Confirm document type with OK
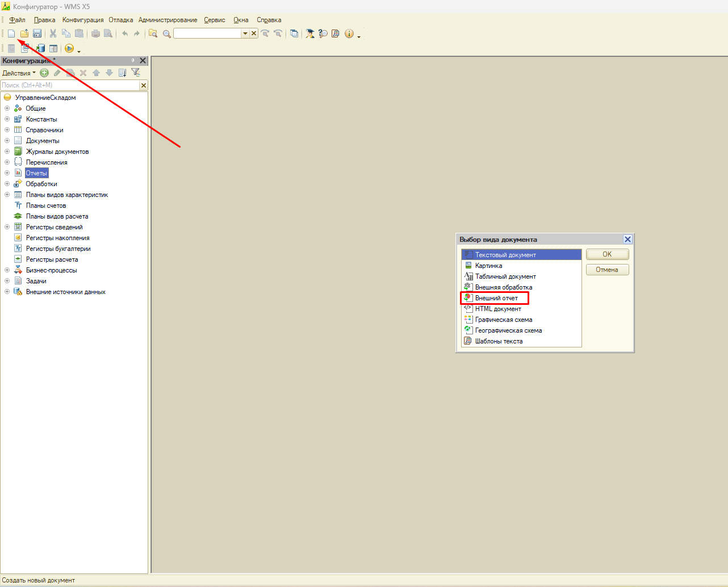 (608, 254)
